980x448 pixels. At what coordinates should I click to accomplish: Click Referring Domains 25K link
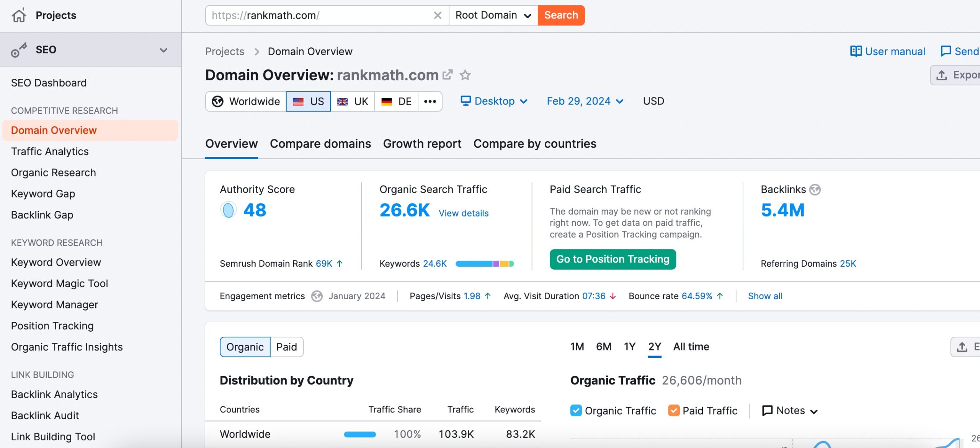[x=848, y=264]
